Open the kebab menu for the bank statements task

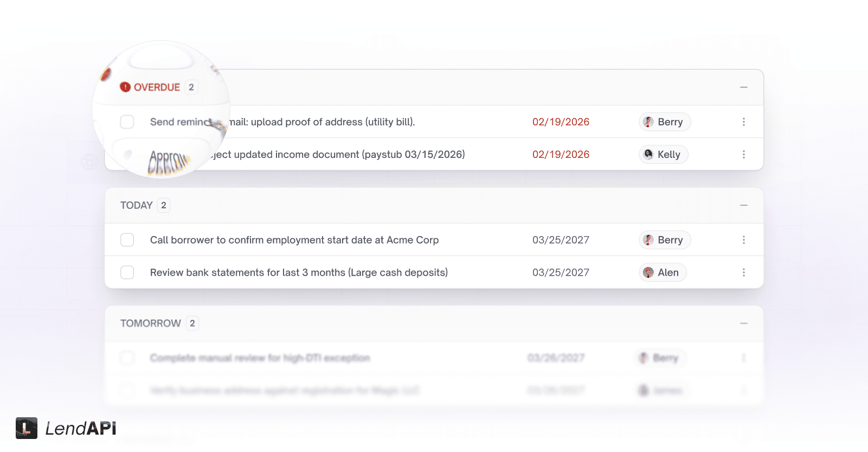point(744,272)
